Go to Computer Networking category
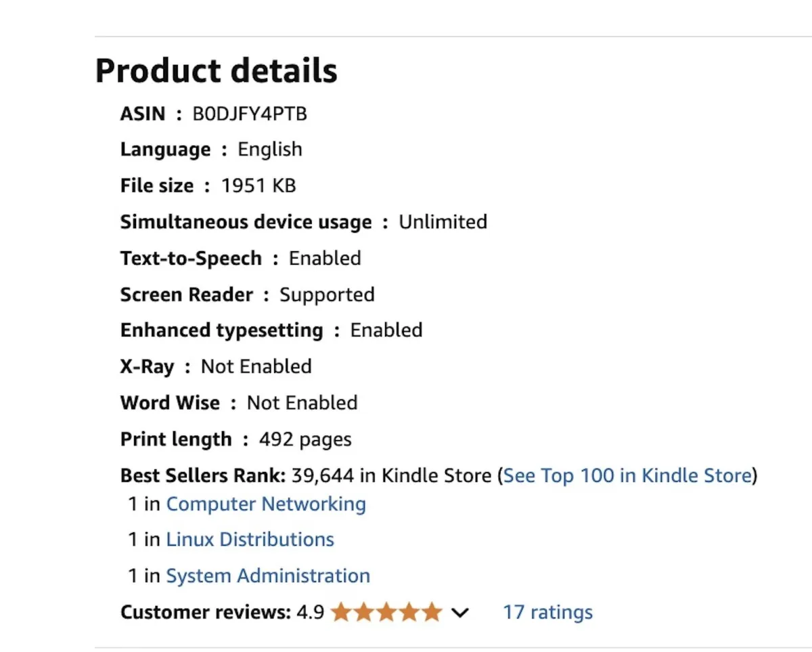This screenshot has height=652, width=812. pyautogui.click(x=266, y=504)
